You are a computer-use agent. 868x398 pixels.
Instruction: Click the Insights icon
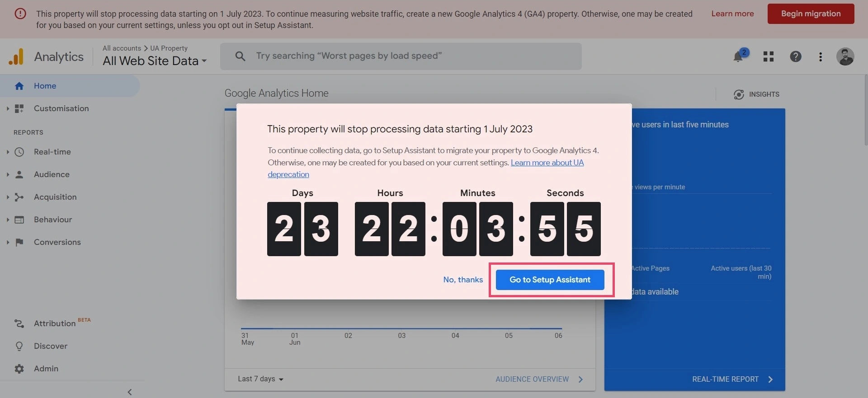click(x=739, y=94)
